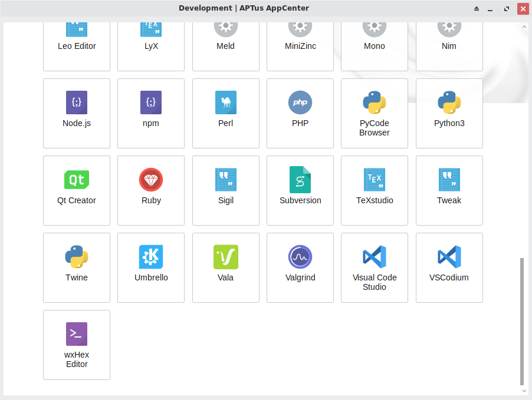Image resolution: width=532 pixels, height=400 pixels.
Task: Open the Node.js app icon
Action: (x=76, y=103)
